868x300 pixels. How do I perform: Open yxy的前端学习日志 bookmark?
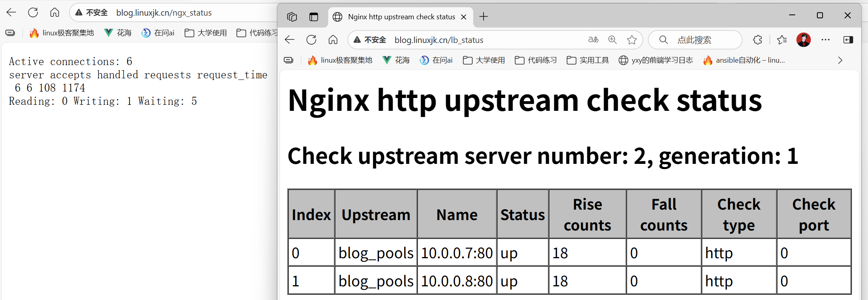pyautogui.click(x=656, y=60)
